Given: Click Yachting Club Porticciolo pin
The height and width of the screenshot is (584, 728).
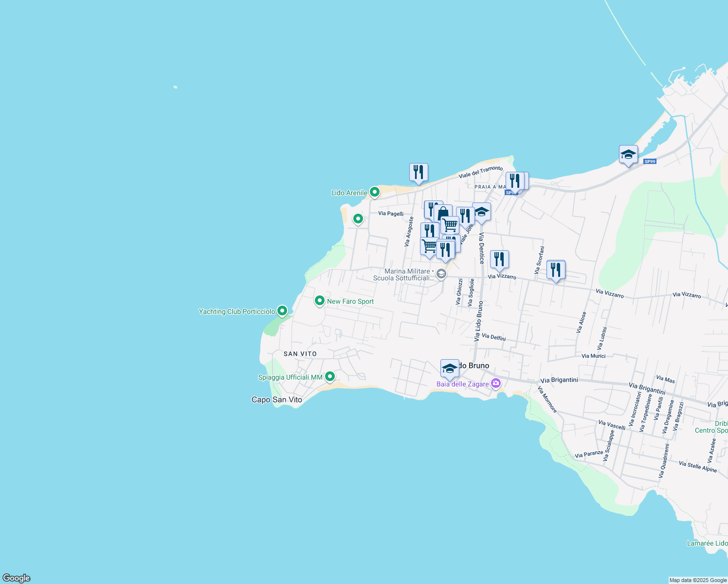Looking at the screenshot, I should pyautogui.click(x=282, y=311).
